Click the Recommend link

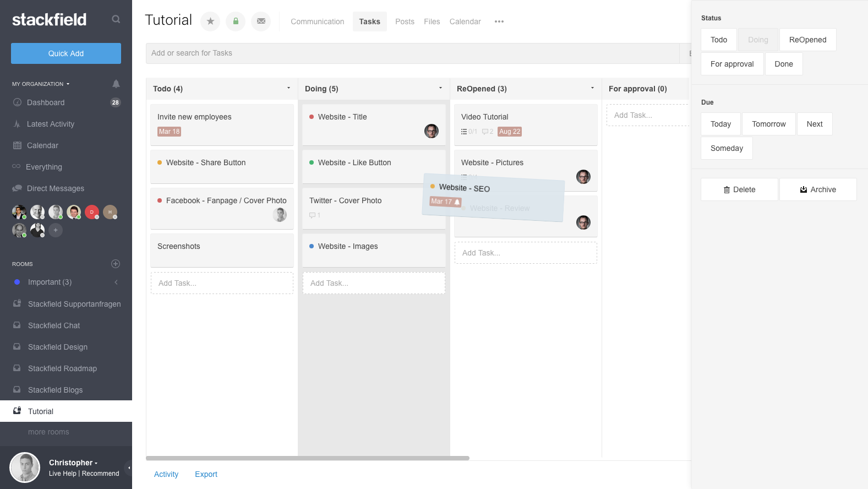101,474
